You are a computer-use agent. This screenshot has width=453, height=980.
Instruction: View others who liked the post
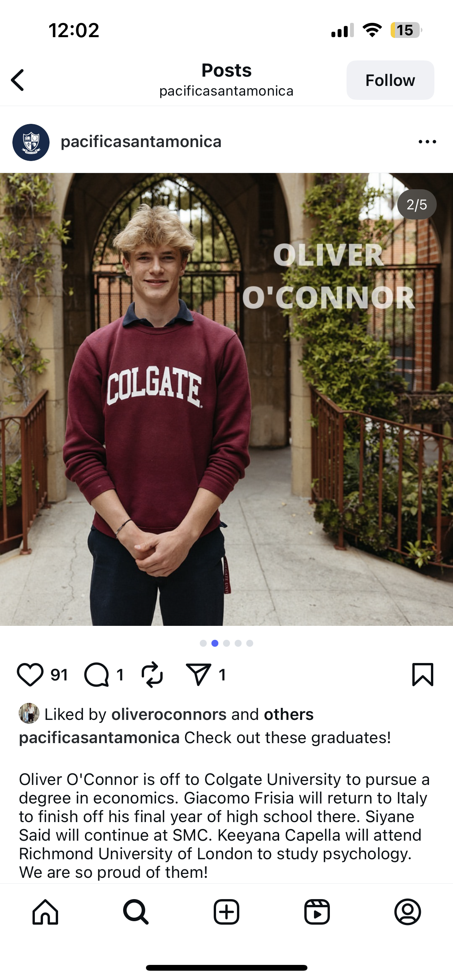[288, 714]
